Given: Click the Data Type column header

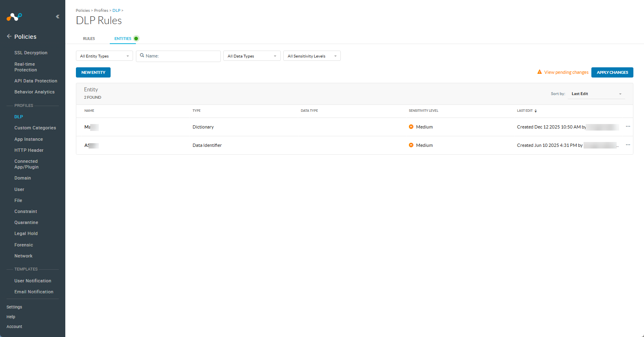Looking at the screenshot, I should point(309,111).
